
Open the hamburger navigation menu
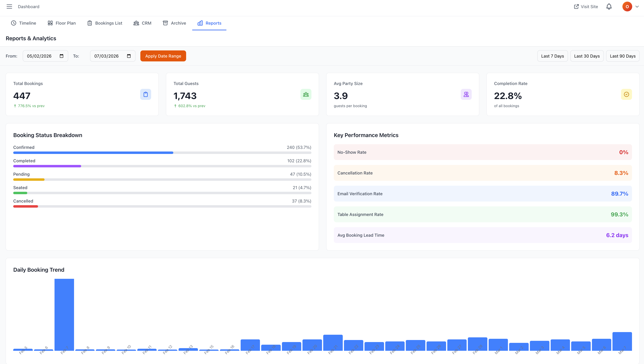pyautogui.click(x=9, y=7)
